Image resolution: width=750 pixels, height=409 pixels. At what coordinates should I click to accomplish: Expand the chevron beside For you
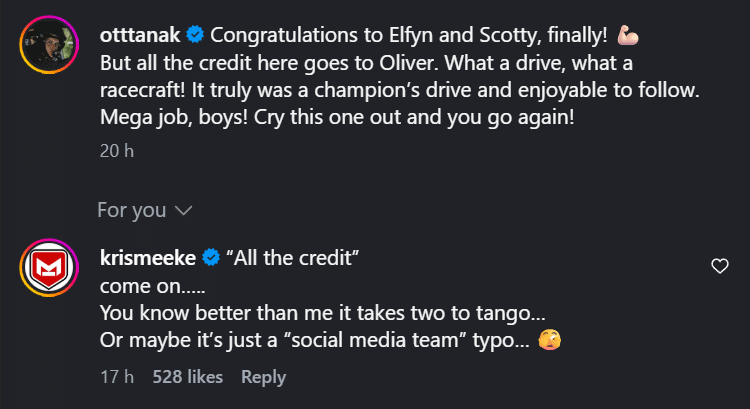click(x=184, y=210)
